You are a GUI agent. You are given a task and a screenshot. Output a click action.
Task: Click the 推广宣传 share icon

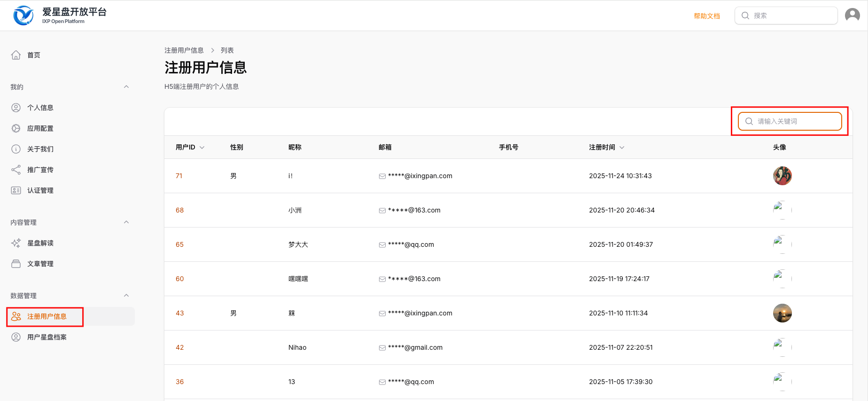click(x=16, y=170)
